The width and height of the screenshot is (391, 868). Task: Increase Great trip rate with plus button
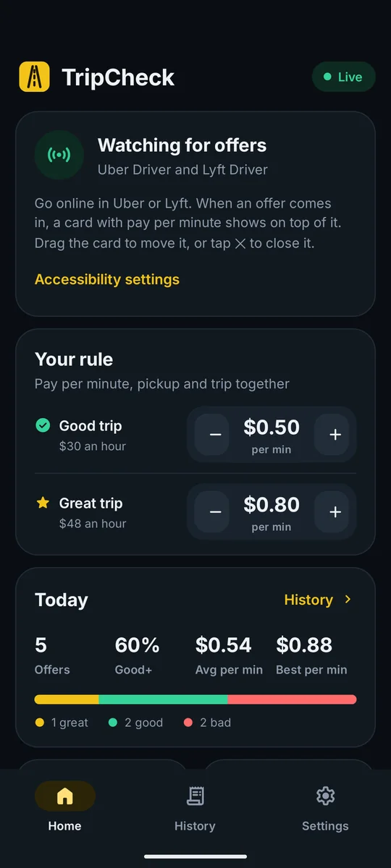[335, 511]
